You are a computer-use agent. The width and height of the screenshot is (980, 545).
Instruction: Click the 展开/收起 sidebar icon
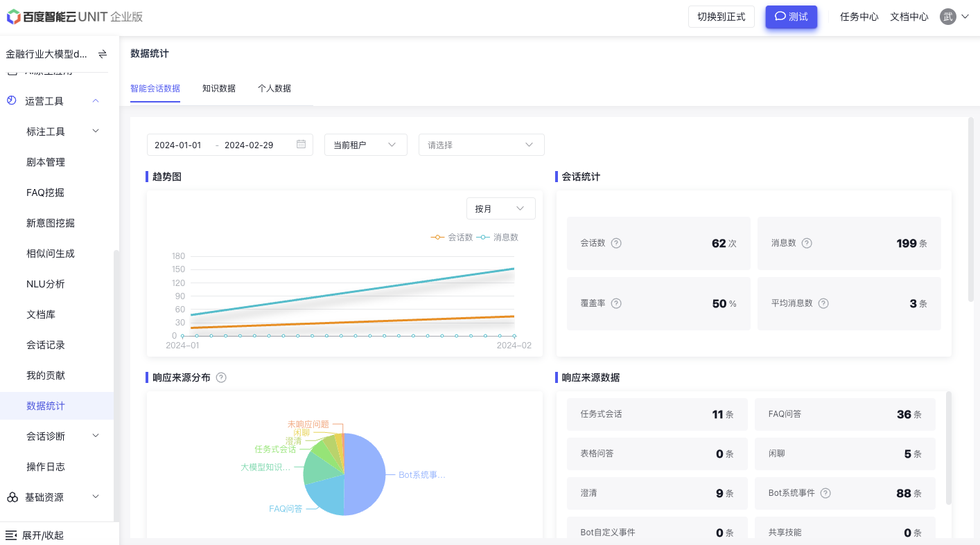click(x=11, y=535)
